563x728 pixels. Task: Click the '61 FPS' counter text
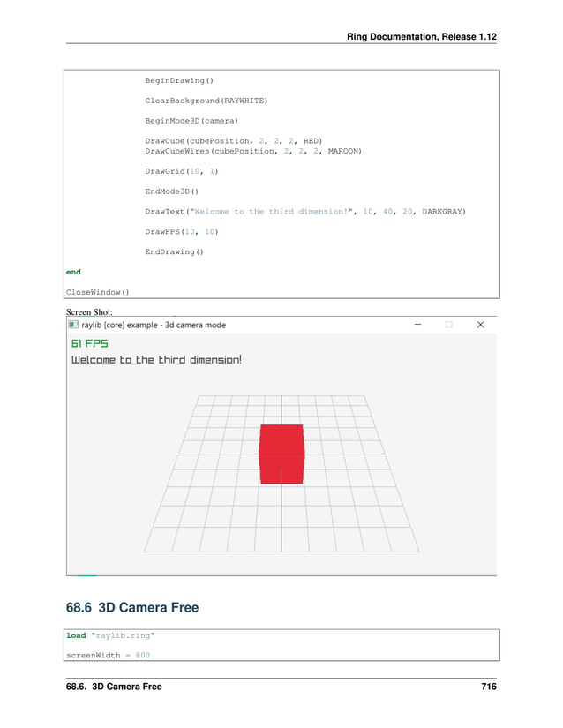(90, 343)
